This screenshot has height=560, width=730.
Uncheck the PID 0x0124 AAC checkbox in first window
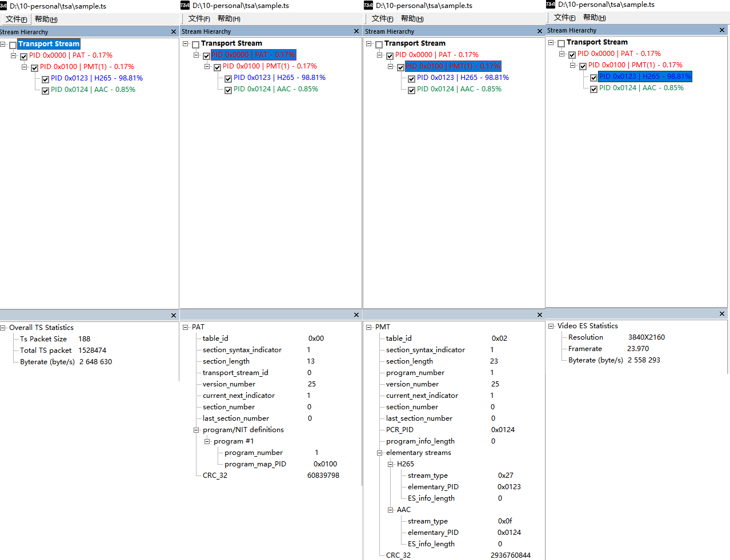tap(45, 90)
